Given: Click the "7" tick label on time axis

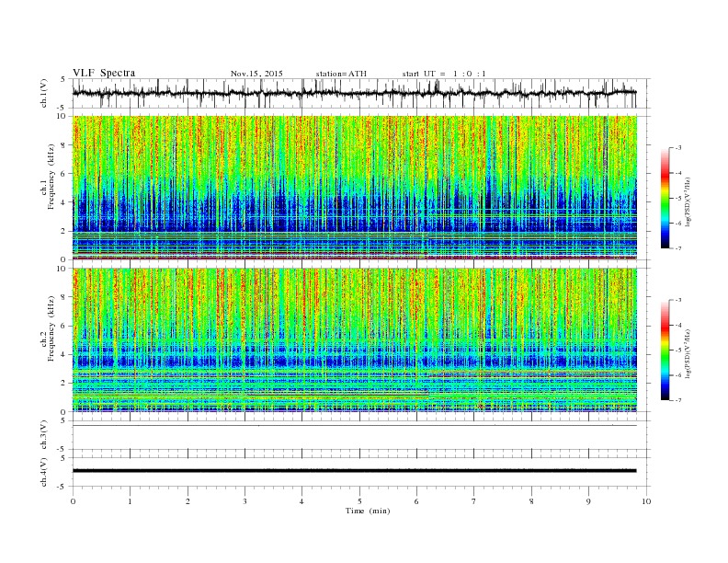Looking at the screenshot, I should [474, 501].
